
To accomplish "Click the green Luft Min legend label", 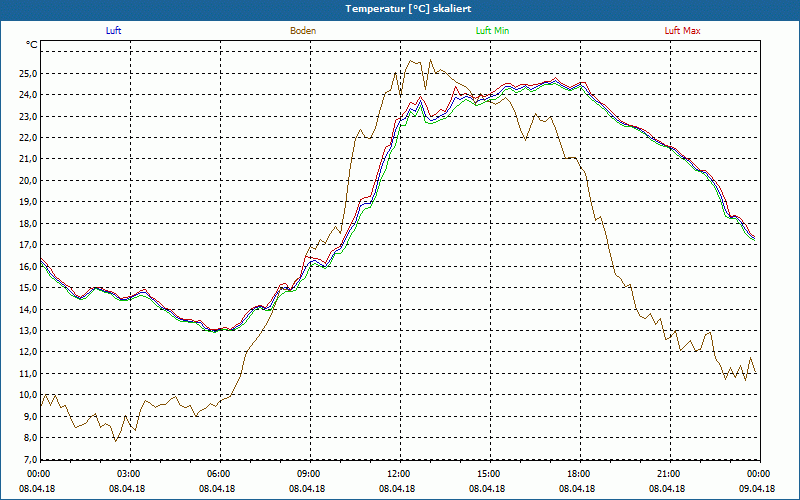I will [492, 31].
